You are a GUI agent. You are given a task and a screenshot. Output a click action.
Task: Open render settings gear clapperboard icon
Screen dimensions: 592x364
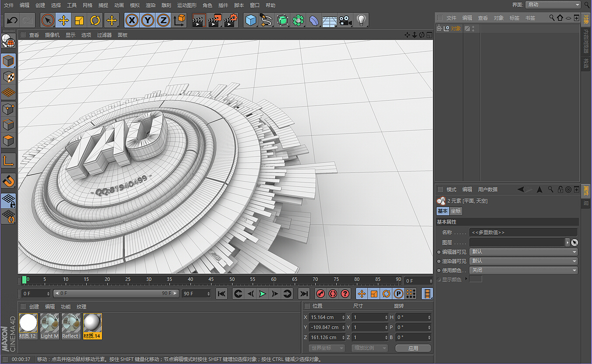click(230, 20)
